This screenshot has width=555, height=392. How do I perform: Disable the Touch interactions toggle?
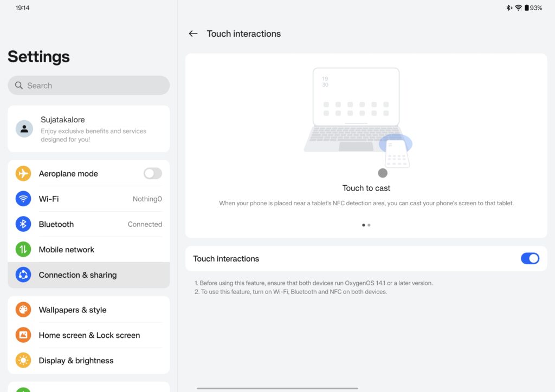(x=530, y=259)
